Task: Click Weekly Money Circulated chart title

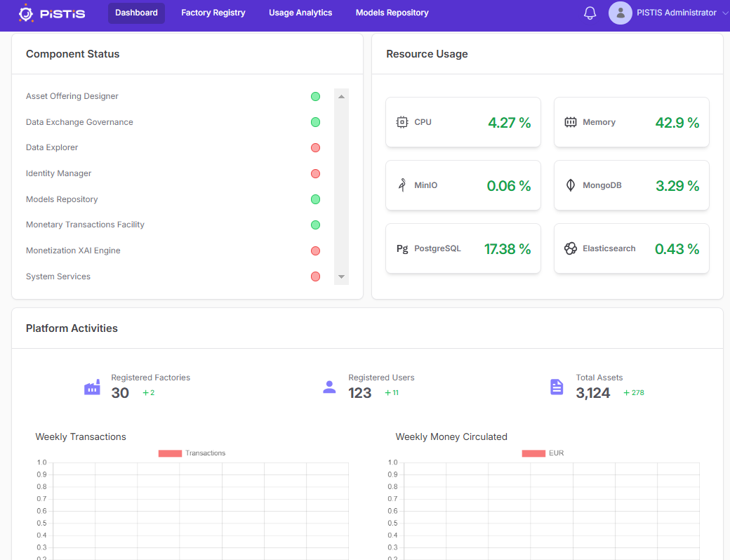Action: (x=451, y=436)
